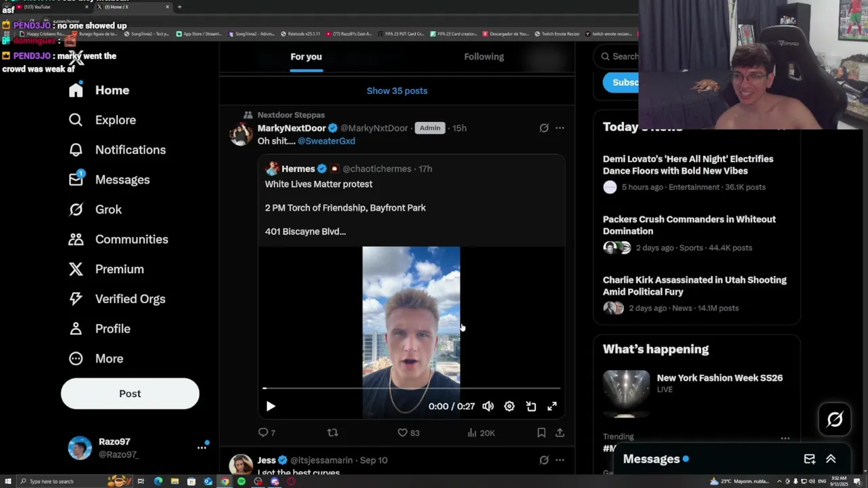The height and width of the screenshot is (488, 868).
Task: Open Messages in the left sidebar
Action: point(109,180)
